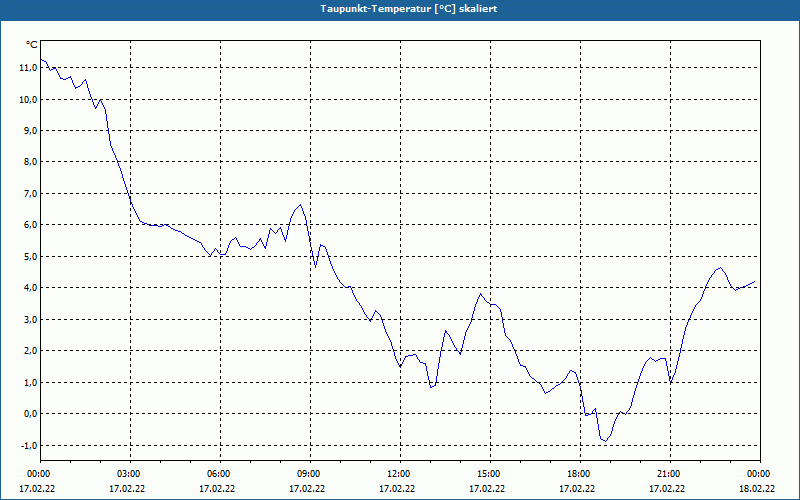Click the 0,0 y-axis label
The width and height of the screenshot is (800, 500).
(30, 414)
